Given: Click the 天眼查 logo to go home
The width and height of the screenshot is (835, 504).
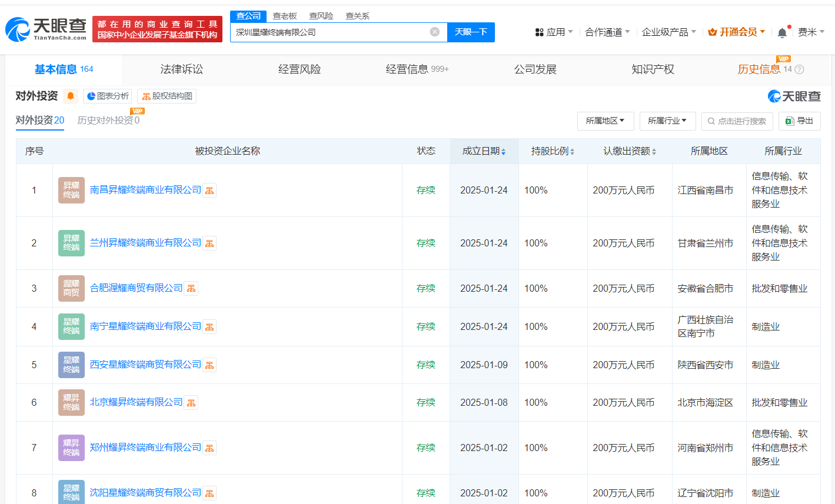Looking at the screenshot, I should [x=46, y=29].
